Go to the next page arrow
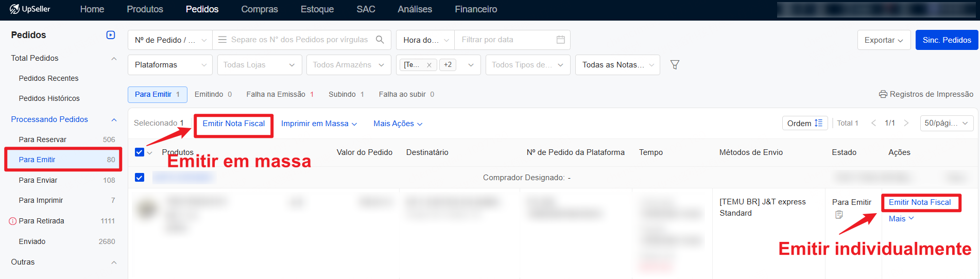 coord(906,123)
